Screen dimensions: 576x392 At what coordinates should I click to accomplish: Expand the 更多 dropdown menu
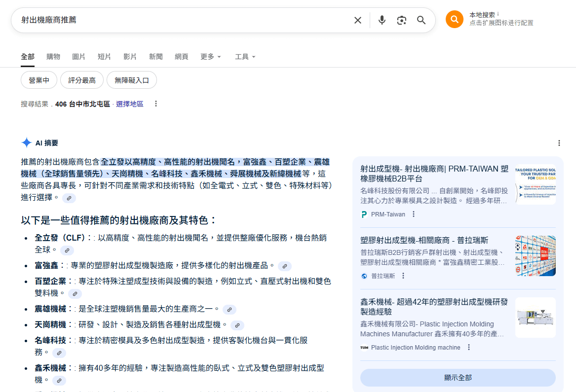pos(211,57)
